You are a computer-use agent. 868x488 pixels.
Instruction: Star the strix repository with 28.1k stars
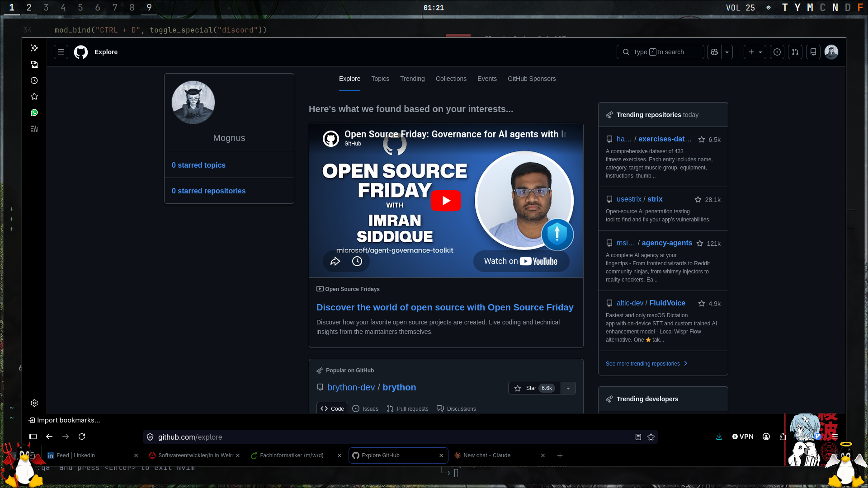pyautogui.click(x=698, y=200)
